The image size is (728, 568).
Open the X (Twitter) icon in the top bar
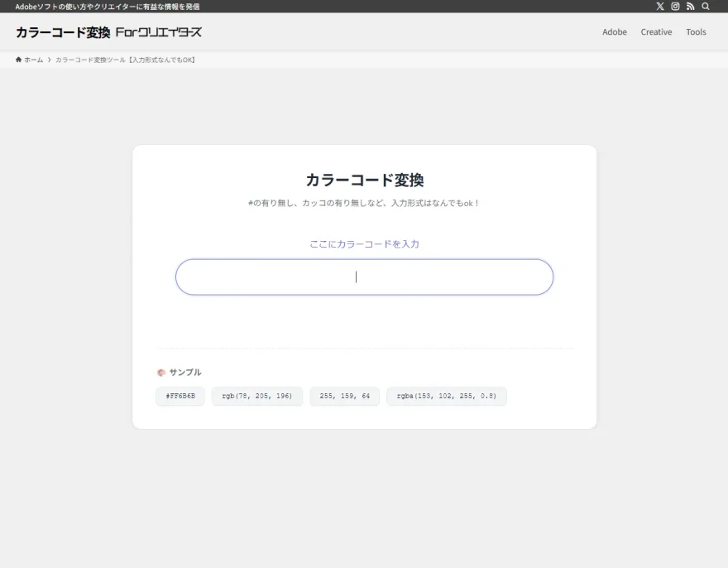coord(660,7)
